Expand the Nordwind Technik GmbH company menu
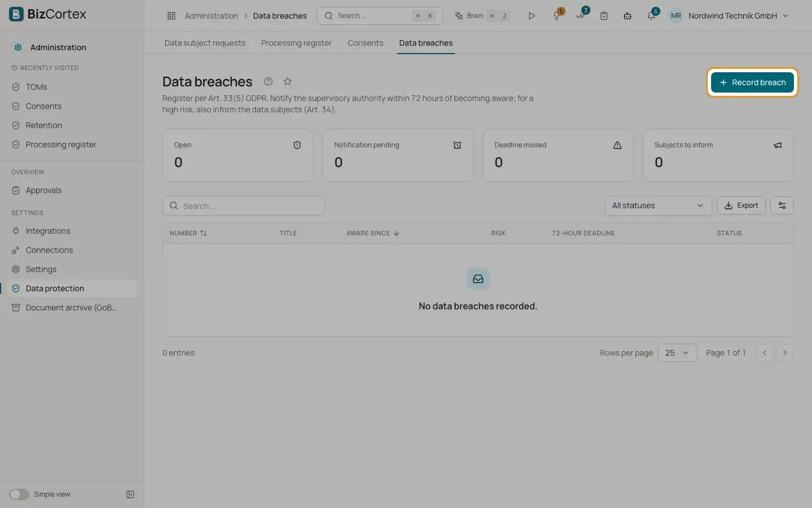 click(739, 16)
